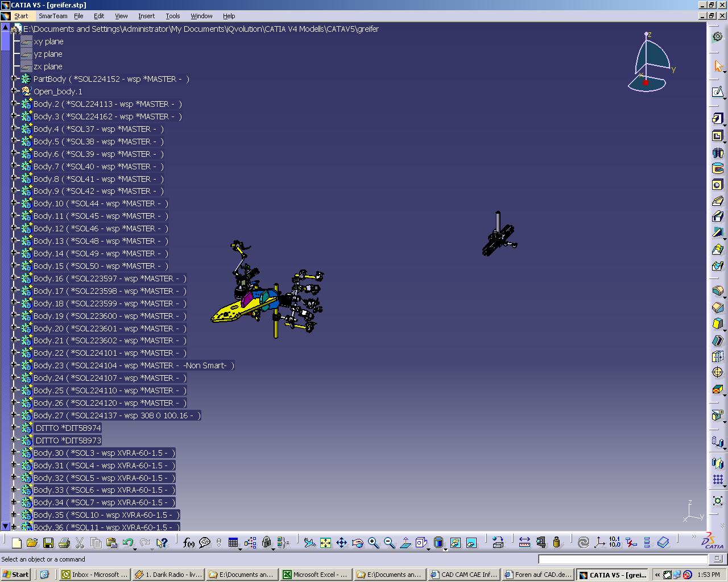Select the Rotate view tool
728x582 pixels.
coord(357,543)
